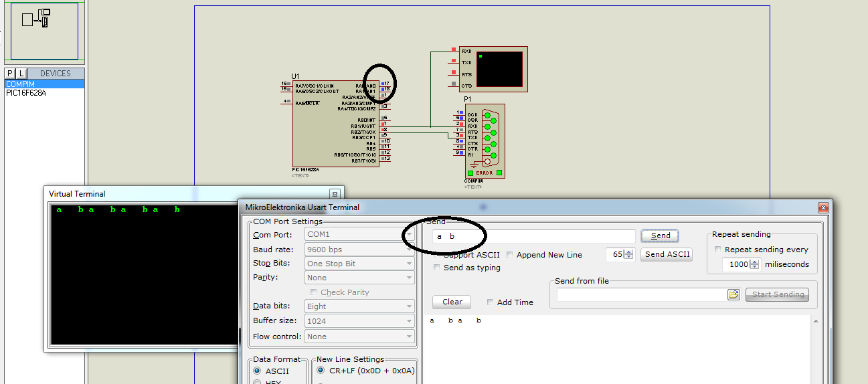The image size is (868, 384).
Task: Click the Clear button
Action: [x=452, y=302]
